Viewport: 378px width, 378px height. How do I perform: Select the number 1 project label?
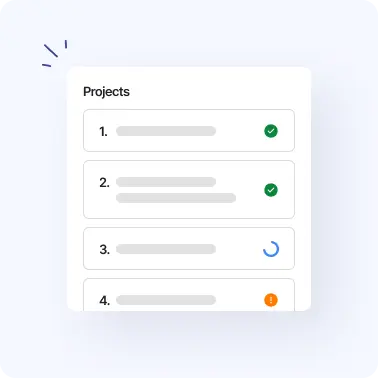click(103, 132)
